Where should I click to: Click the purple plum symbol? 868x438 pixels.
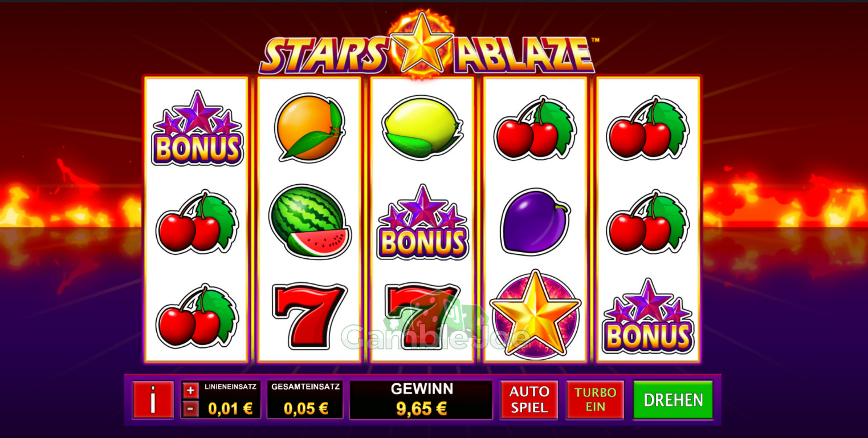tap(535, 222)
